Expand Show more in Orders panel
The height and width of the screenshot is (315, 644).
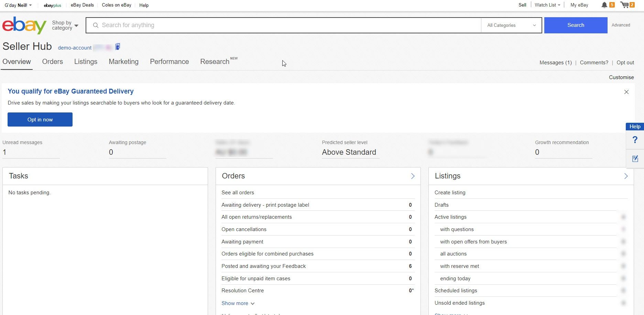pos(238,303)
